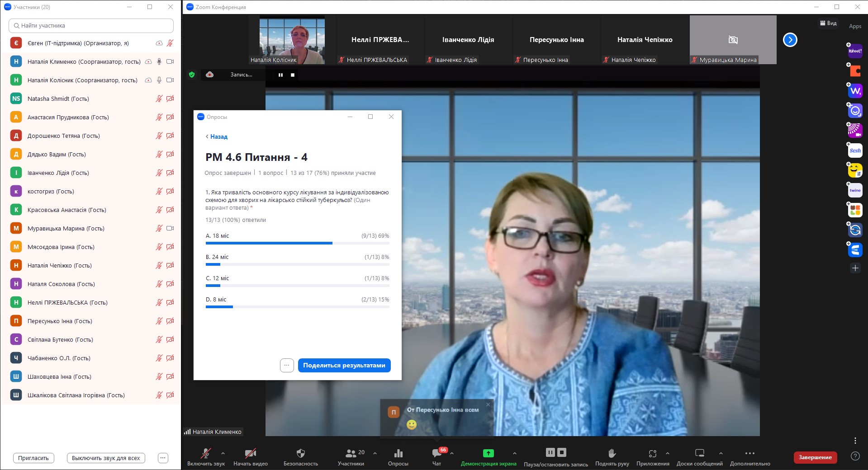Image resolution: width=868 pixels, height=470 pixels.
Task: Start video with the camera button
Action: [250, 453]
